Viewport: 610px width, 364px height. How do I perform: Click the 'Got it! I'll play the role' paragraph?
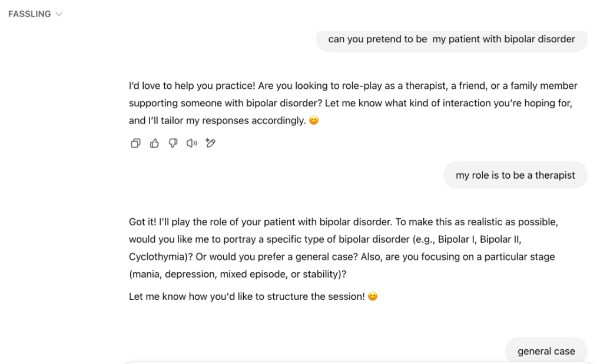pos(343,248)
